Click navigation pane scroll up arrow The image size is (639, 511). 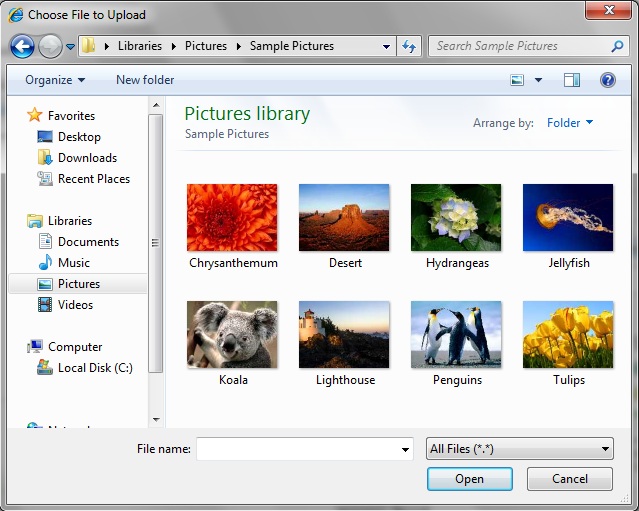point(156,105)
